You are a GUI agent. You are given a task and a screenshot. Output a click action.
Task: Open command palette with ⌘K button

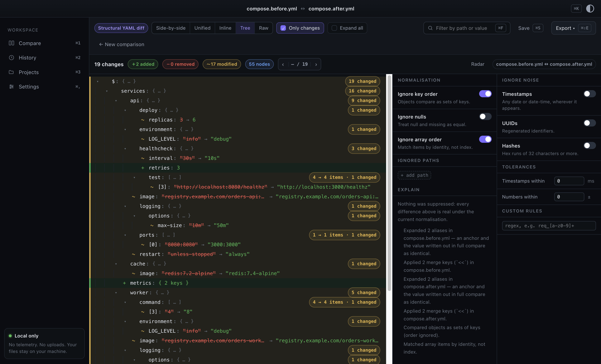point(576,9)
